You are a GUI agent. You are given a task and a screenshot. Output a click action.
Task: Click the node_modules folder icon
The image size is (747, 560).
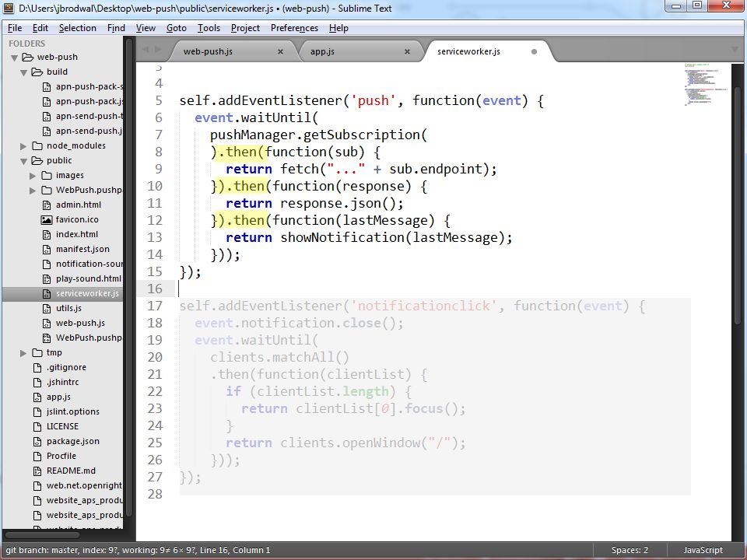(x=37, y=145)
